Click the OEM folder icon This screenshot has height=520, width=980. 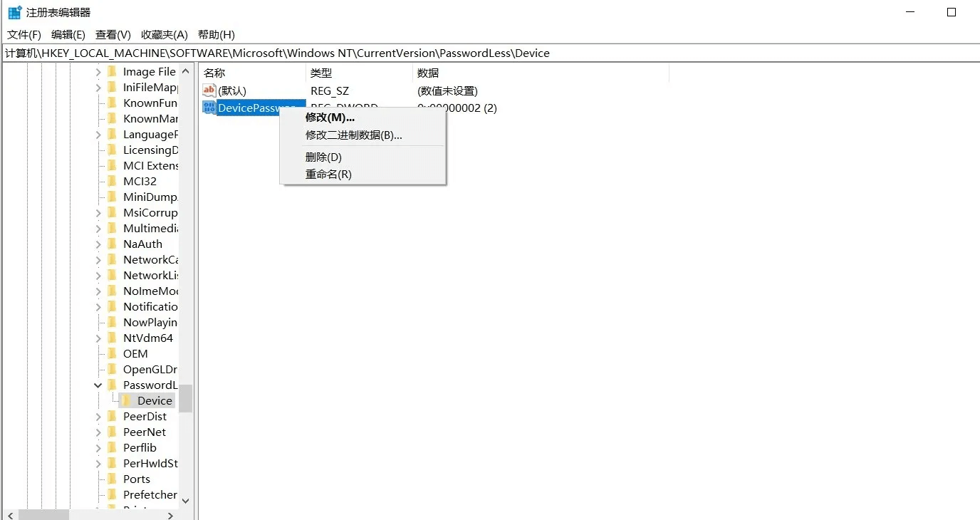pos(112,353)
